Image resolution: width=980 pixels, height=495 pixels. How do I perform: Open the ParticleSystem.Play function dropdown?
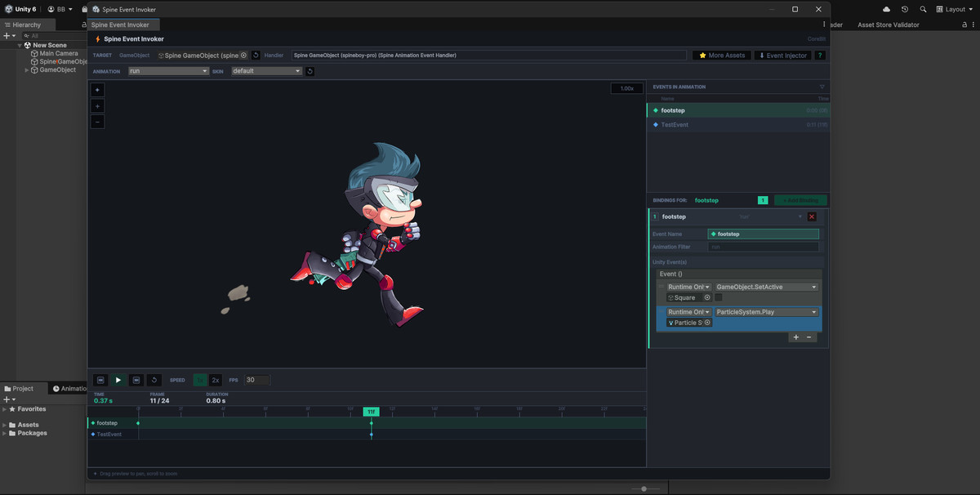click(x=766, y=312)
